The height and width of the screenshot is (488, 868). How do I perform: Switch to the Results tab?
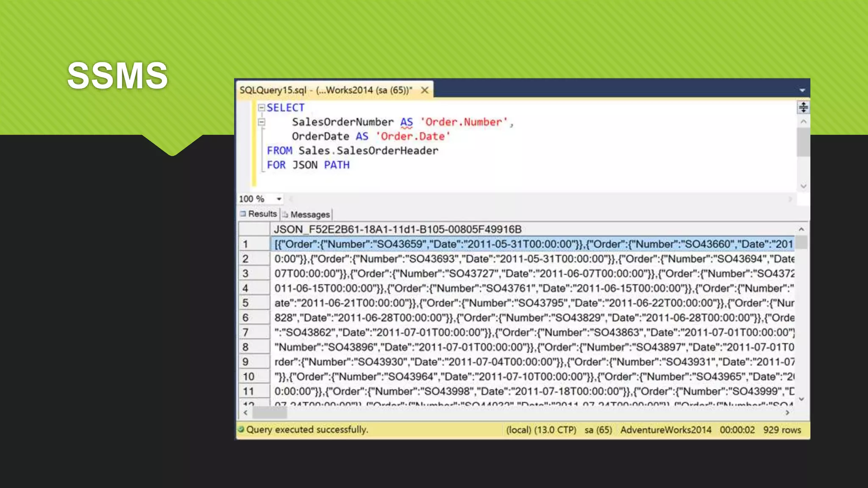point(259,214)
